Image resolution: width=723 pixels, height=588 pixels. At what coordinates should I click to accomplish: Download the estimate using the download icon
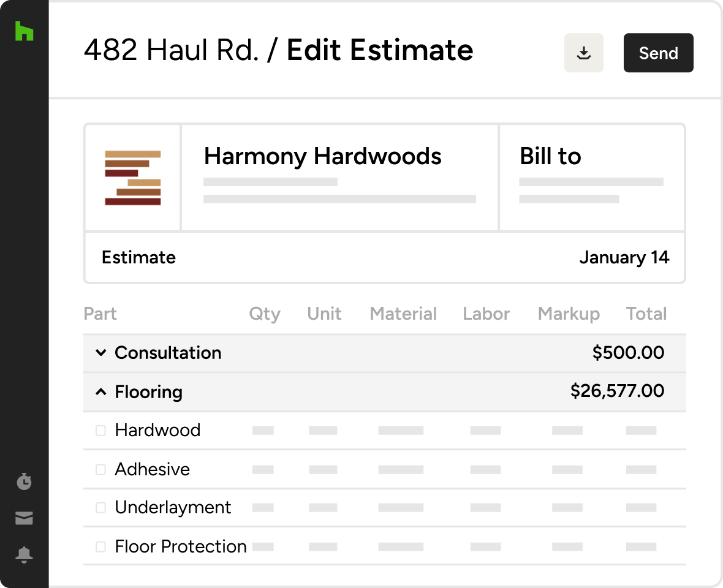tap(583, 53)
